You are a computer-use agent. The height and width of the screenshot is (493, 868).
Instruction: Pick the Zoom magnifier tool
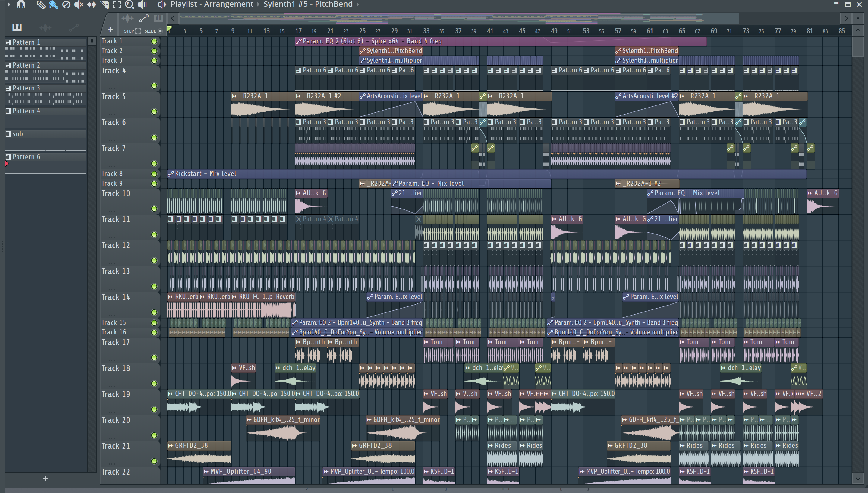129,5
